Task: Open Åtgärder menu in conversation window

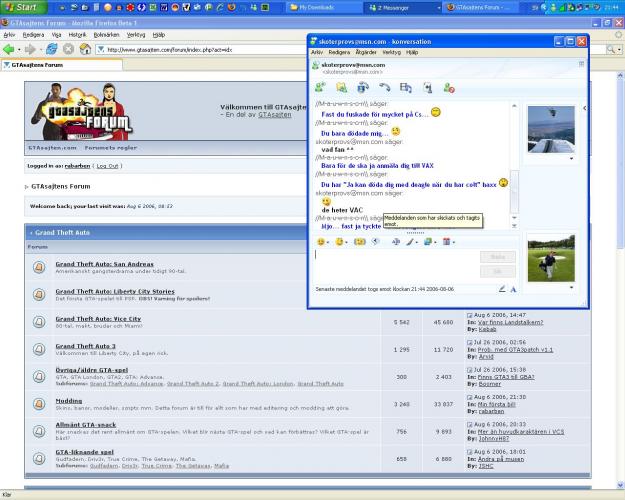Action: (366, 52)
